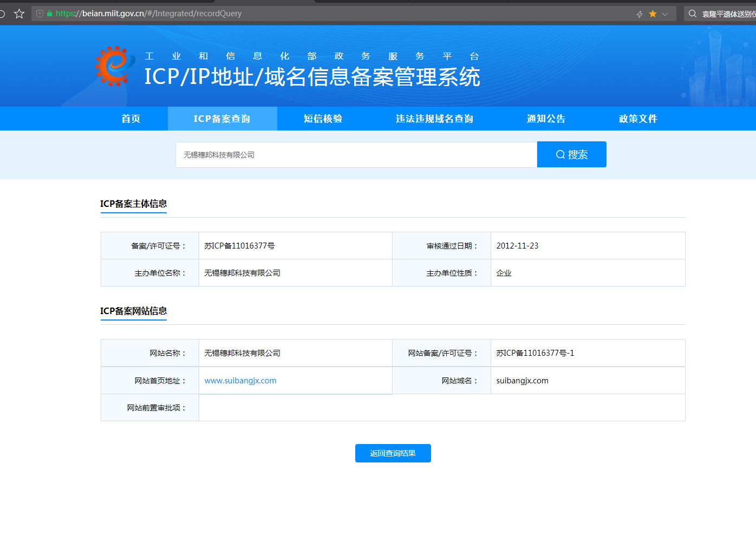Screen dimensions: 756x535
Task: Click the orange favorite star in address bar
Action: point(653,14)
